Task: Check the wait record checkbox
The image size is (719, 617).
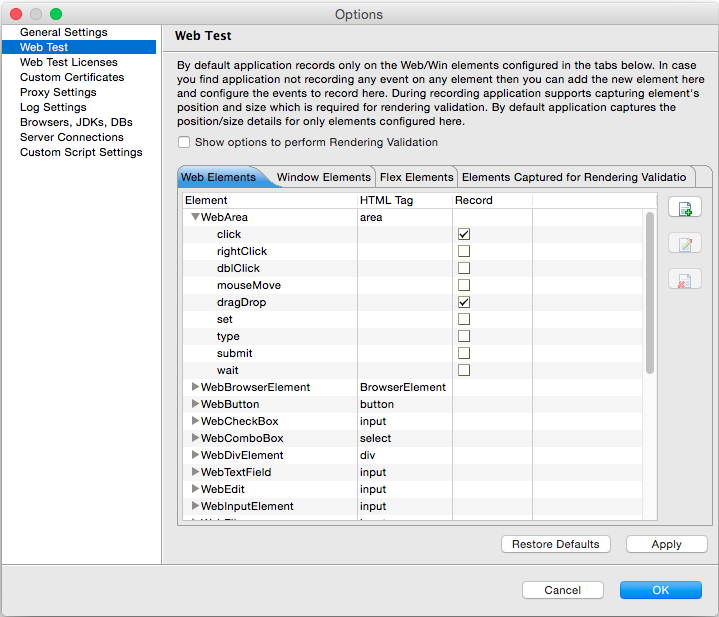Action: click(x=464, y=370)
